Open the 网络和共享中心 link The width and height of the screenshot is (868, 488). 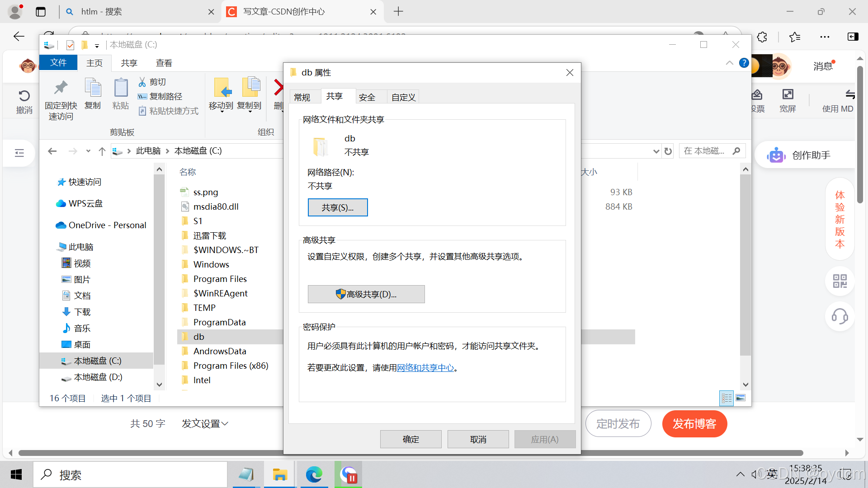click(425, 368)
